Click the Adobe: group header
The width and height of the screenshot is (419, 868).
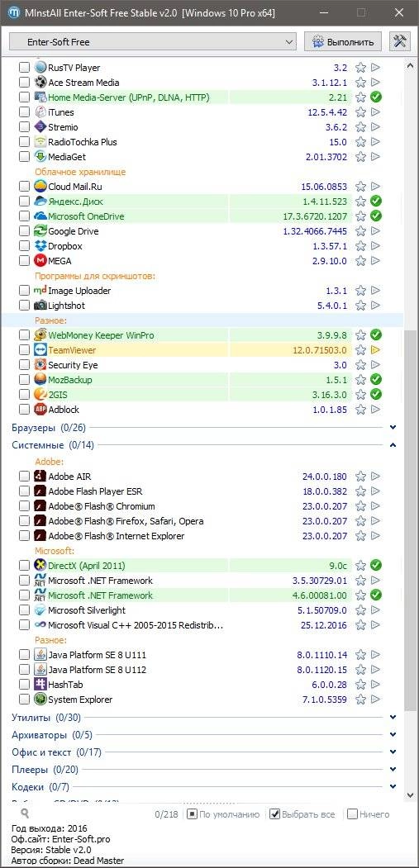[x=50, y=461]
